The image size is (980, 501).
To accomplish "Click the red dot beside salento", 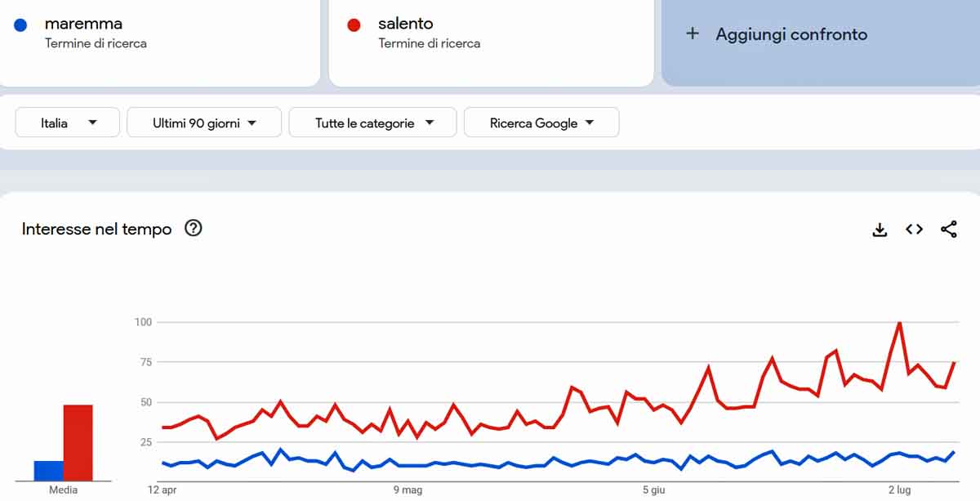I will [x=354, y=25].
